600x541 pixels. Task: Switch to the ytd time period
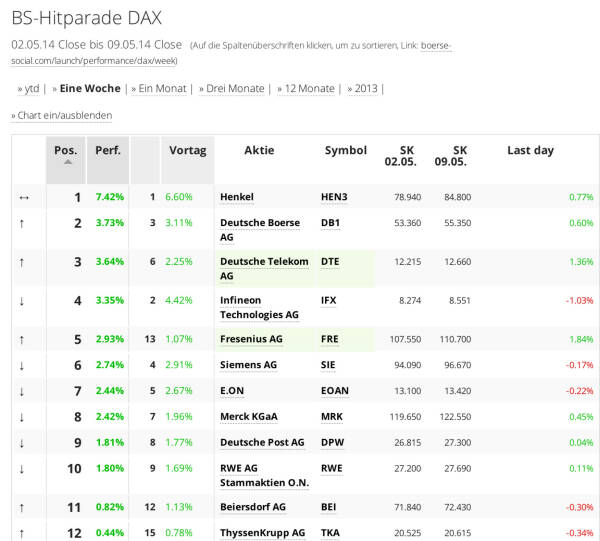click(29, 88)
